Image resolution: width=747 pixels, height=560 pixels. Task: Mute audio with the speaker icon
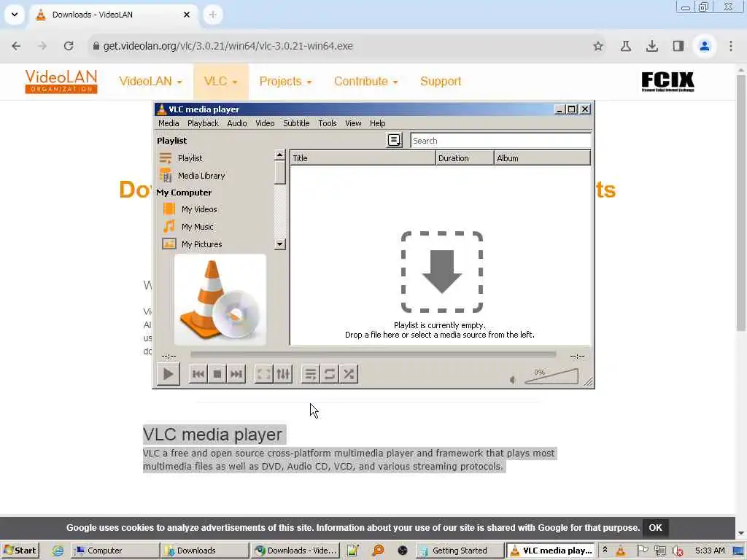(513, 379)
